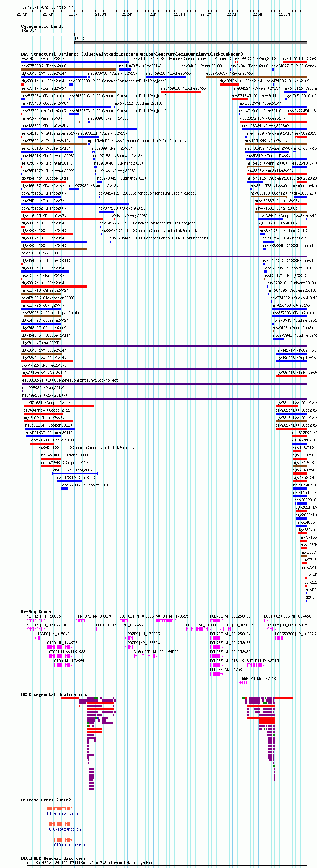This screenshot has height=868, width=317.
Task: Click the 22M scale tick label
Action: click(x=153, y=14)
